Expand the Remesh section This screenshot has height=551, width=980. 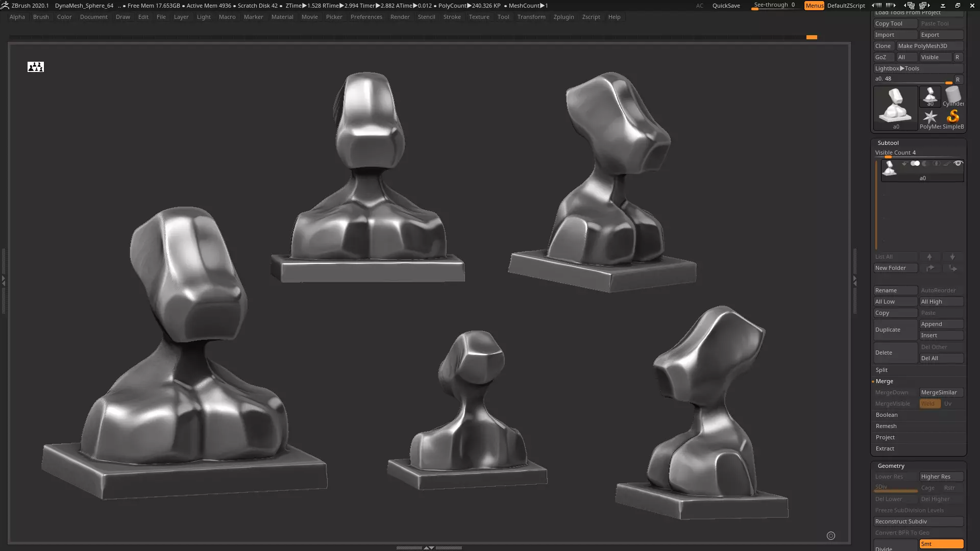pyautogui.click(x=886, y=426)
